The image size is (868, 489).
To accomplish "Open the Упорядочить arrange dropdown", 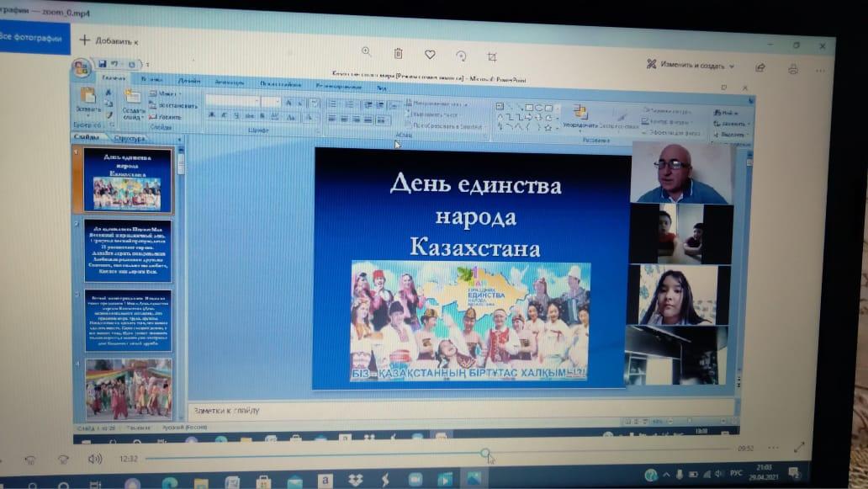I will coord(580,117).
